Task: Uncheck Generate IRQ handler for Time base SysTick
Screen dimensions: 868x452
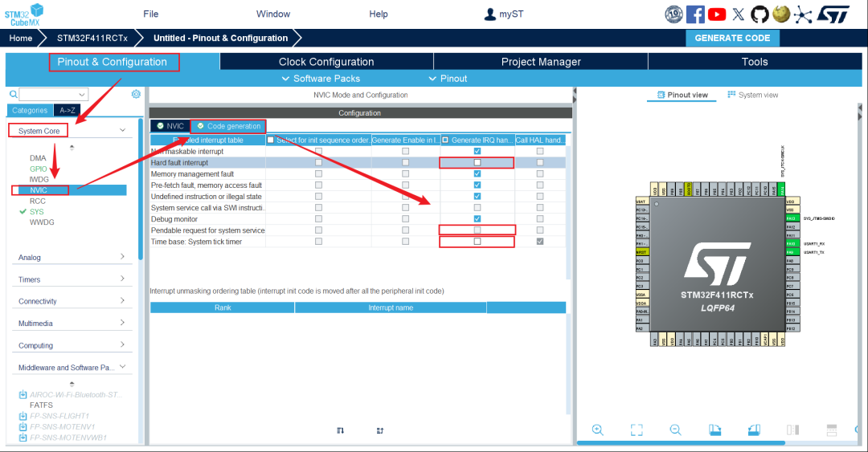Action: coord(477,242)
